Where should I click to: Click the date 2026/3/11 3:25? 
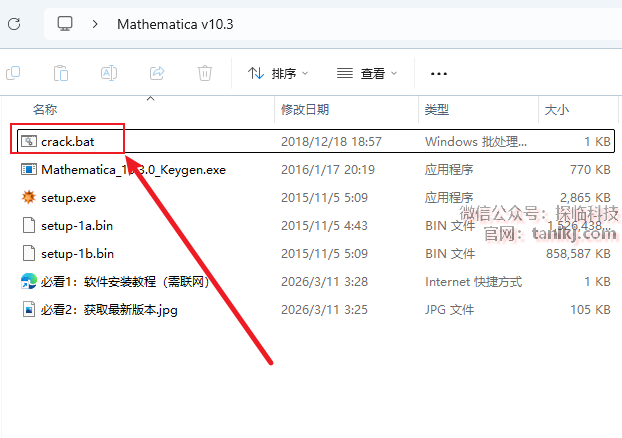[324, 309]
